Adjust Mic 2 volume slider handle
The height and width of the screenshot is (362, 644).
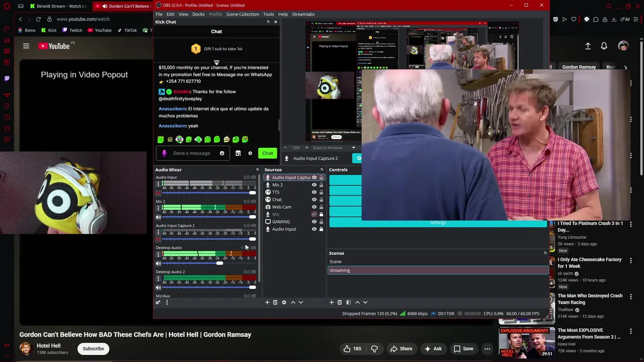coord(253,217)
